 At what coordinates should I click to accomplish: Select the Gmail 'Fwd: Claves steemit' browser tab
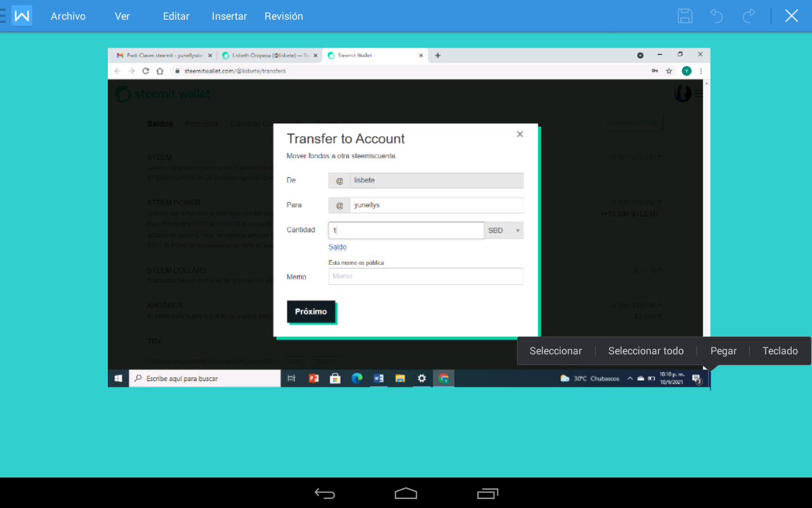click(163, 55)
